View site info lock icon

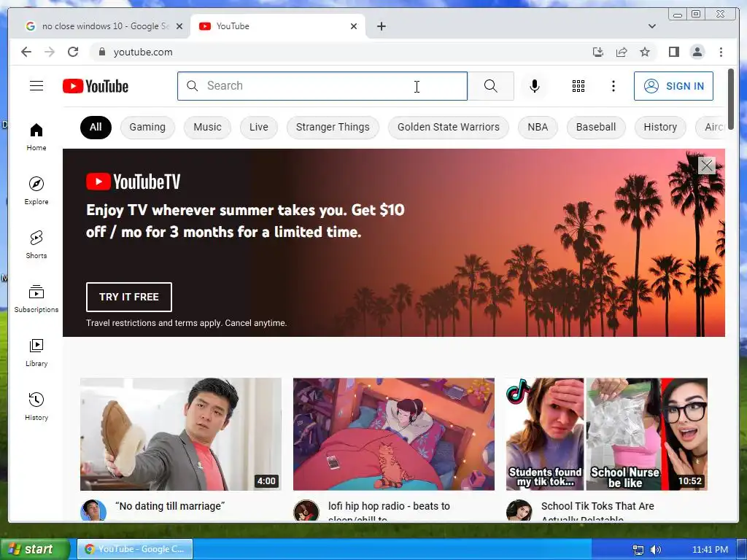pyautogui.click(x=101, y=52)
